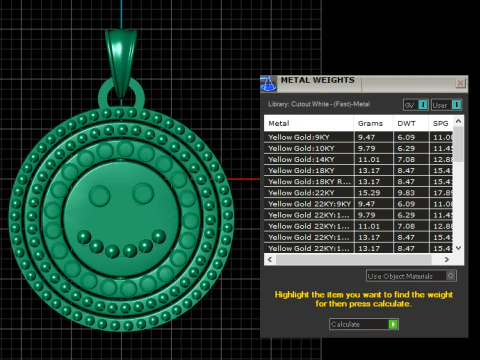Click the 15.29 grams value

(369, 193)
